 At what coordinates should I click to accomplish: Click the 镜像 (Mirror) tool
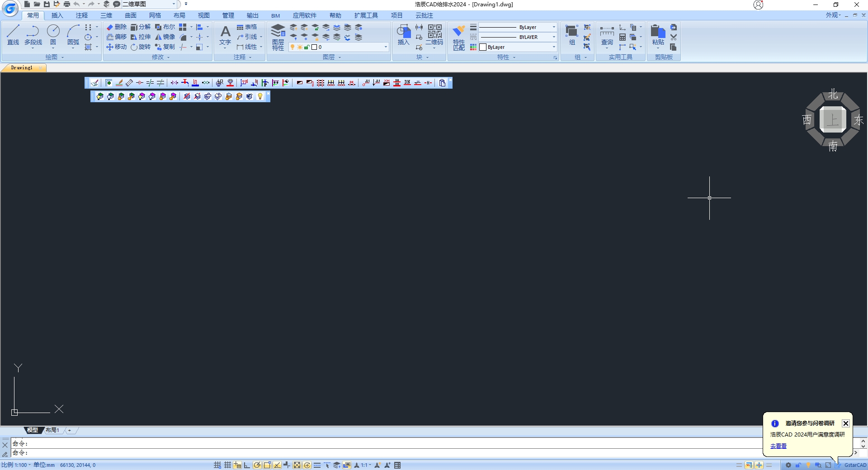[165, 37]
